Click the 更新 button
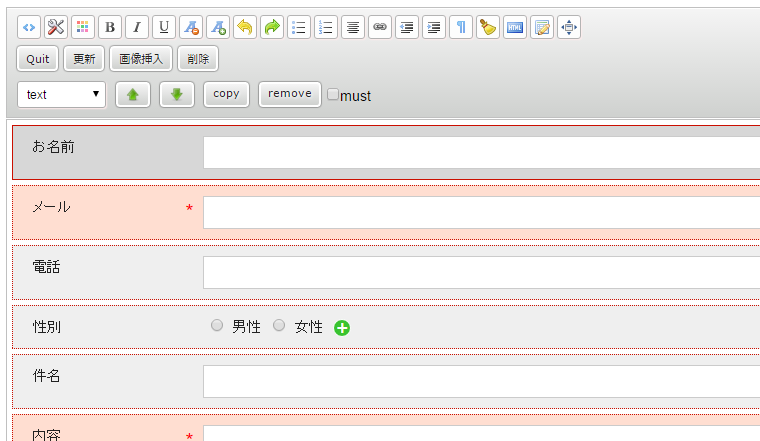This screenshot has width=760, height=441. (x=84, y=59)
